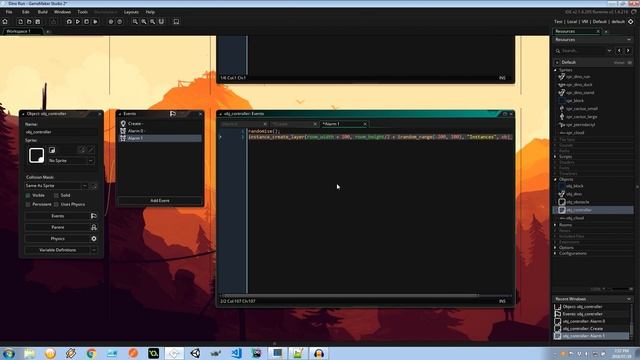Collapse the Objects folder in Resources
The height and width of the screenshot is (360, 640).
click(556, 179)
